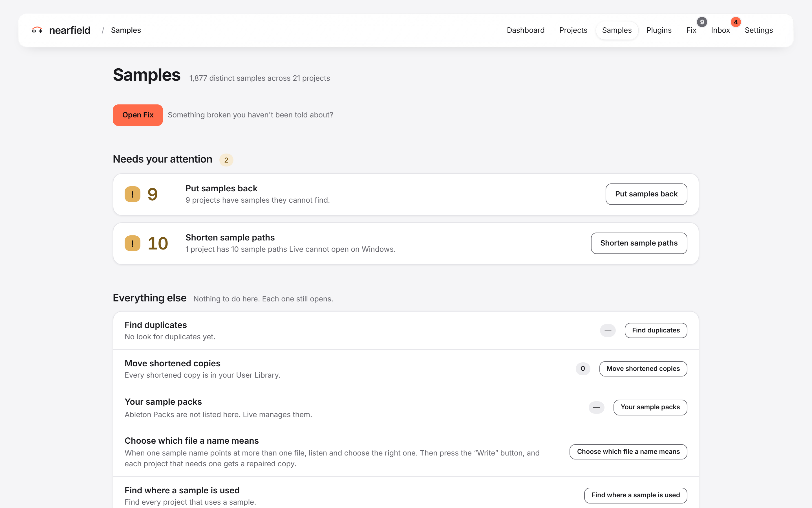This screenshot has height=508, width=812.
Task: Click the Move shortened copies button
Action: (x=643, y=369)
